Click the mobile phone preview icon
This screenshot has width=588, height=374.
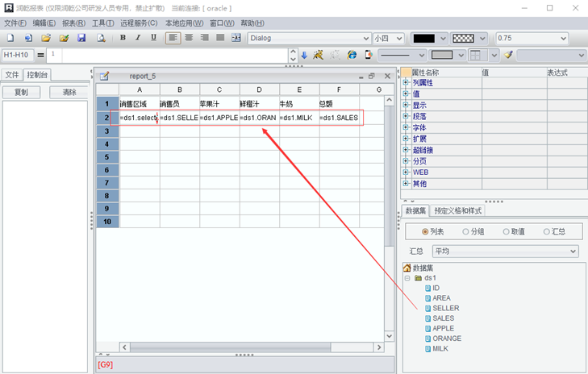369,55
